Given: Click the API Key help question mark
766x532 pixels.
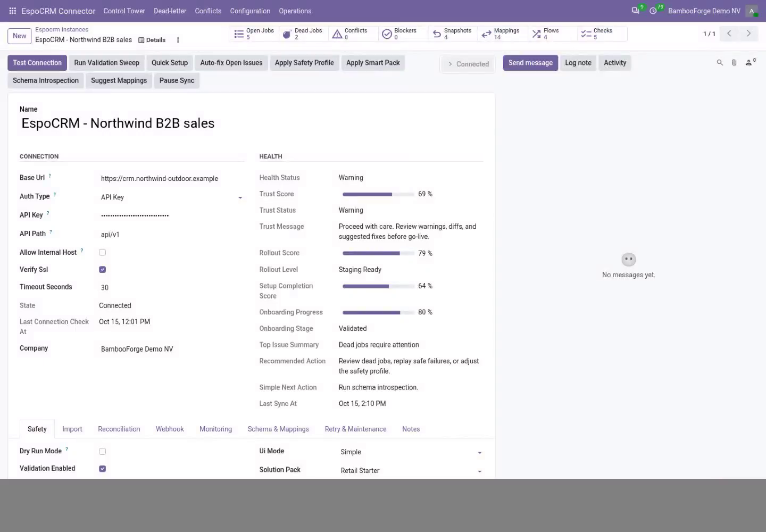Looking at the screenshot, I should (x=48, y=213).
